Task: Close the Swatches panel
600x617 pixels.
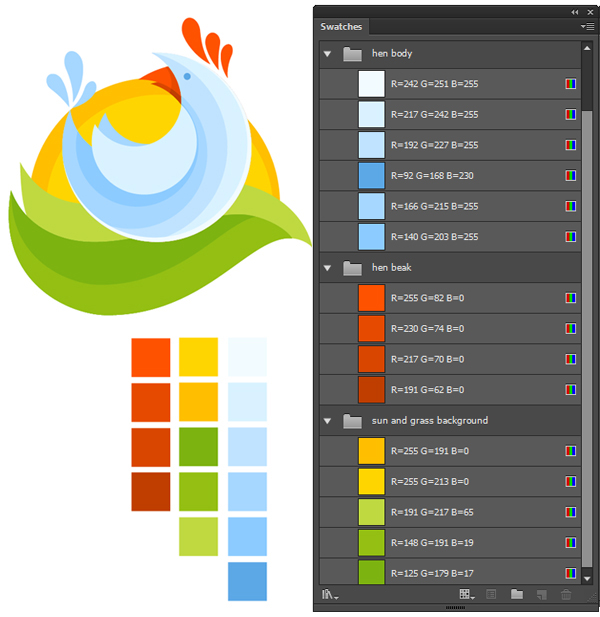Action: pyautogui.click(x=590, y=12)
